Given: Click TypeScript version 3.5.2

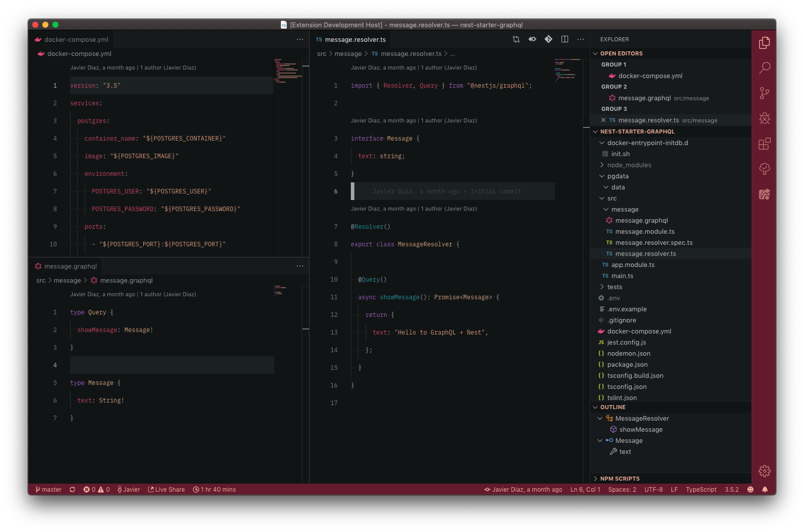Looking at the screenshot, I should click(x=731, y=490).
